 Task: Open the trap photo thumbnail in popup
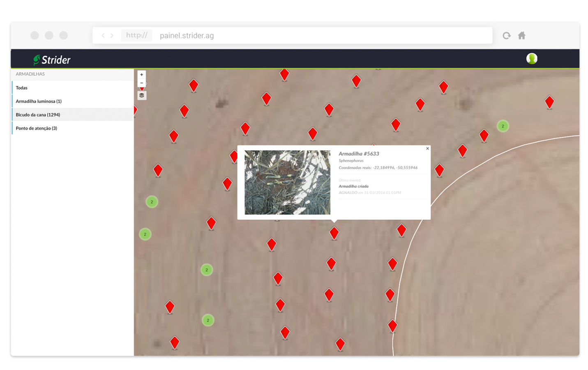pos(287,182)
